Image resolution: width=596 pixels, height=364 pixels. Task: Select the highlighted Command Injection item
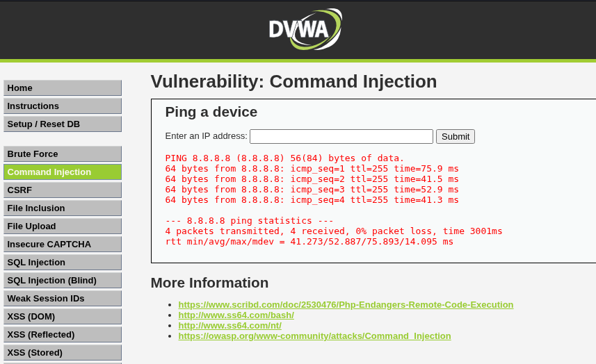[x=63, y=172]
